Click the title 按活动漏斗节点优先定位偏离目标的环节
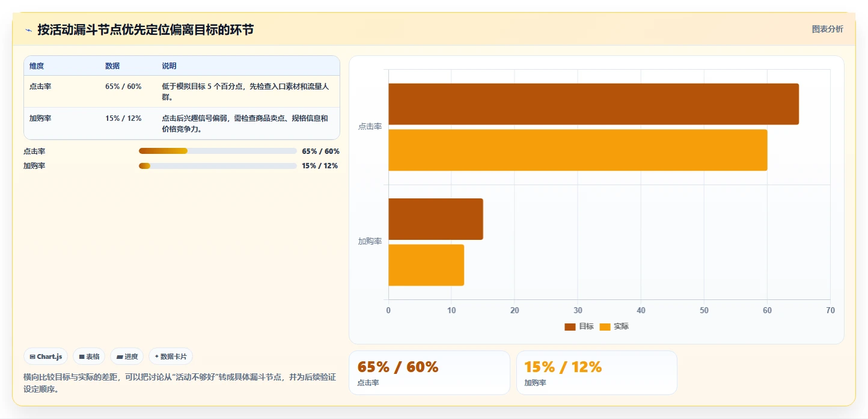The height and width of the screenshot is (419, 868). pyautogui.click(x=145, y=29)
